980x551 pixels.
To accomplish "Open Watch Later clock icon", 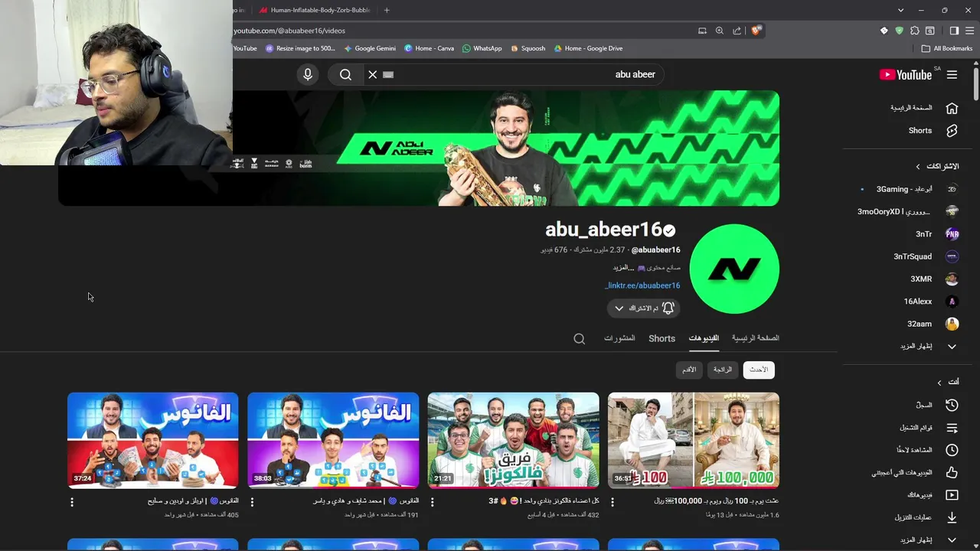I will point(952,450).
